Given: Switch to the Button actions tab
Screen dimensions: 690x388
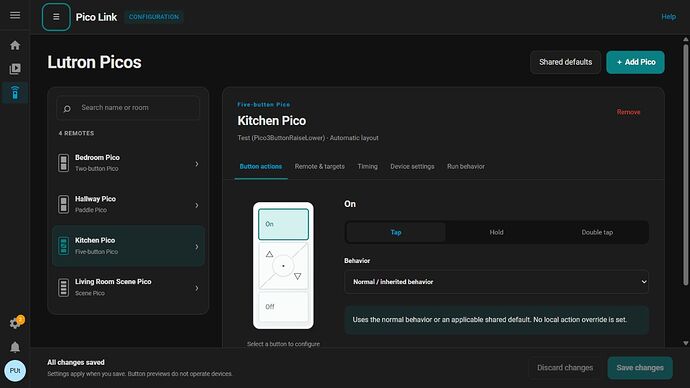Looking at the screenshot, I should pyautogui.click(x=261, y=166).
